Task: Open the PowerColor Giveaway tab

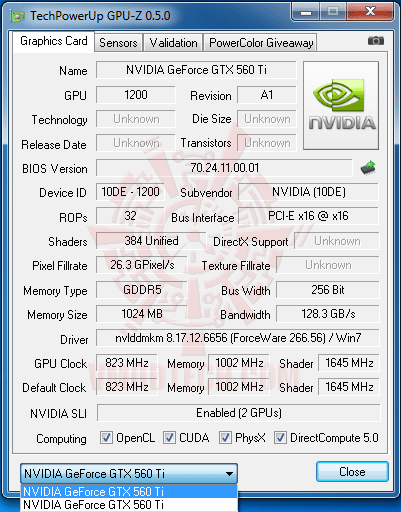Action: [261, 43]
